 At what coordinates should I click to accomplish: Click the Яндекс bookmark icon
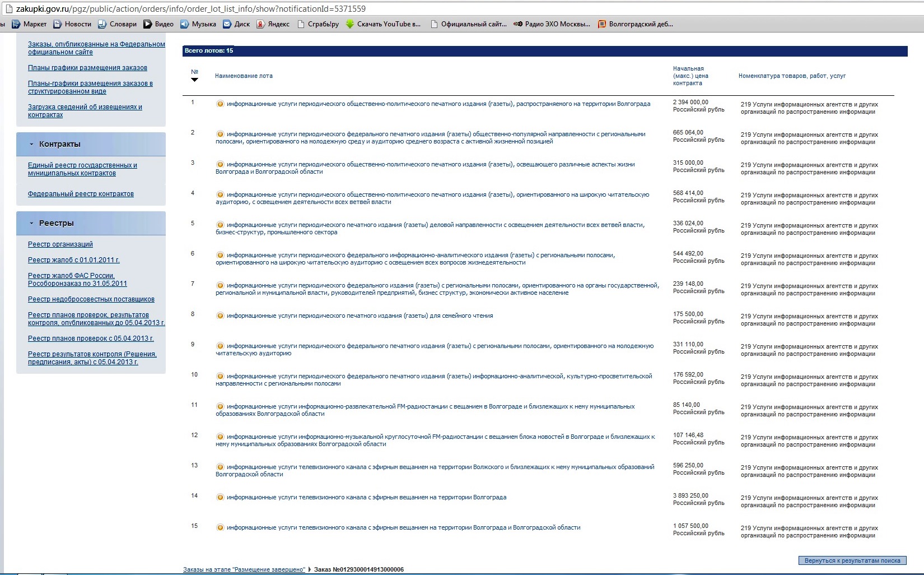(x=260, y=24)
